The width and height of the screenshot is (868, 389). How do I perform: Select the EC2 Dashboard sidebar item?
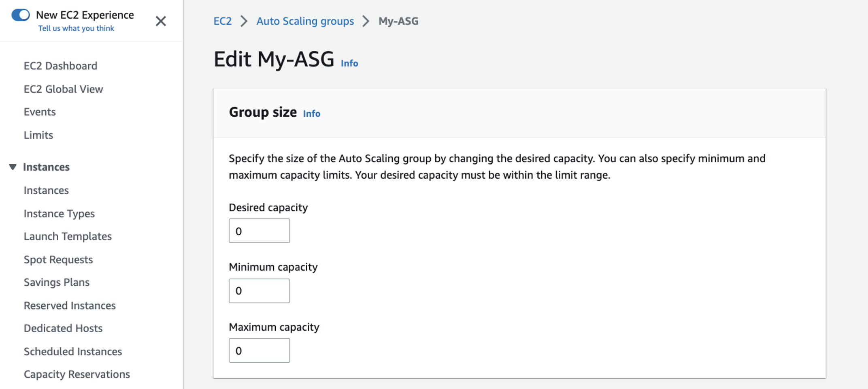coord(61,65)
